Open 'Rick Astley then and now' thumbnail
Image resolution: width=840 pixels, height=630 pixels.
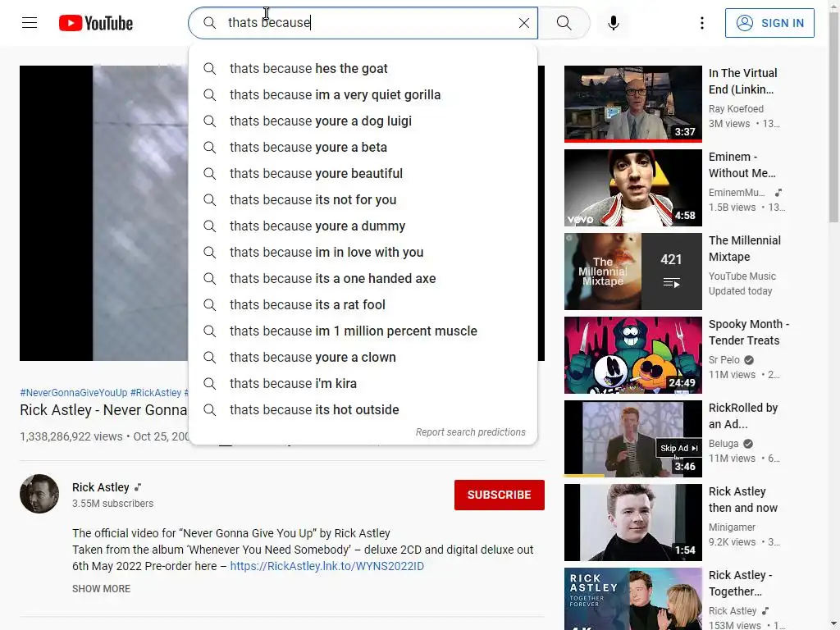632,523
